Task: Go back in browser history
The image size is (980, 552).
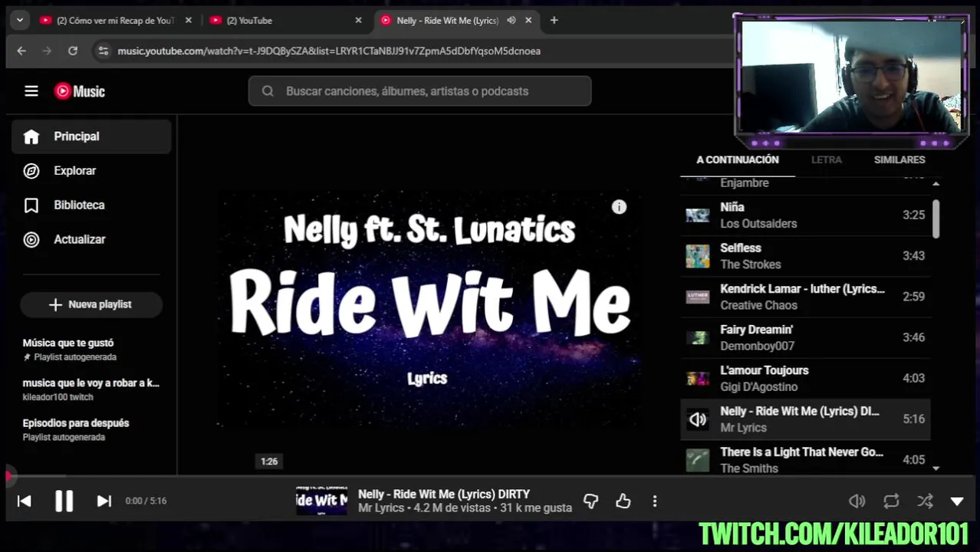Action: point(21,51)
